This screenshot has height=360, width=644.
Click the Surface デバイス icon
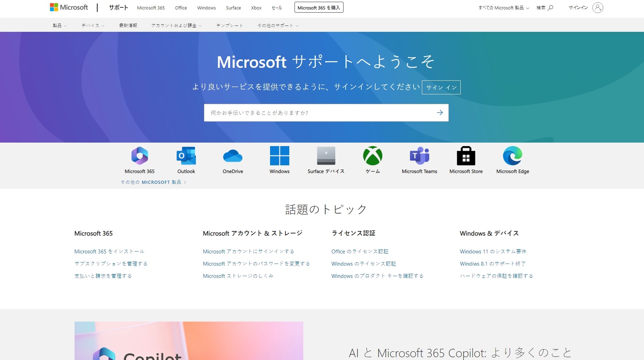[x=326, y=156]
